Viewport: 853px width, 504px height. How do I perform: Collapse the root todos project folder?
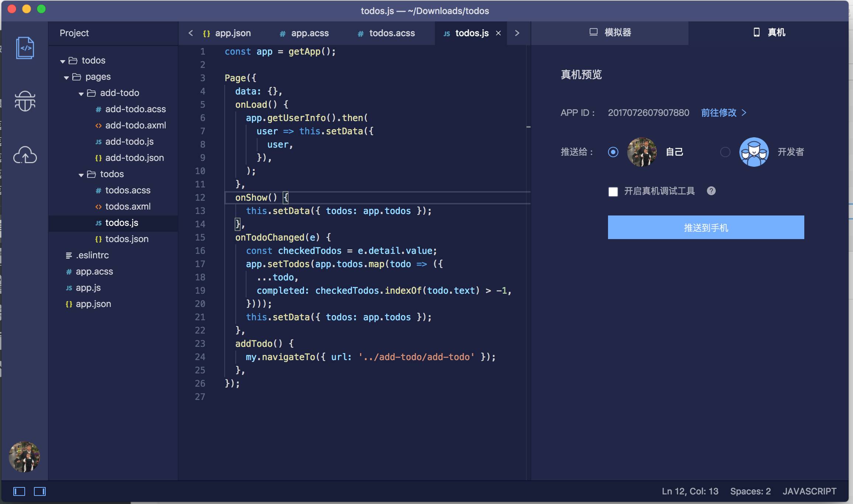pyautogui.click(x=63, y=61)
